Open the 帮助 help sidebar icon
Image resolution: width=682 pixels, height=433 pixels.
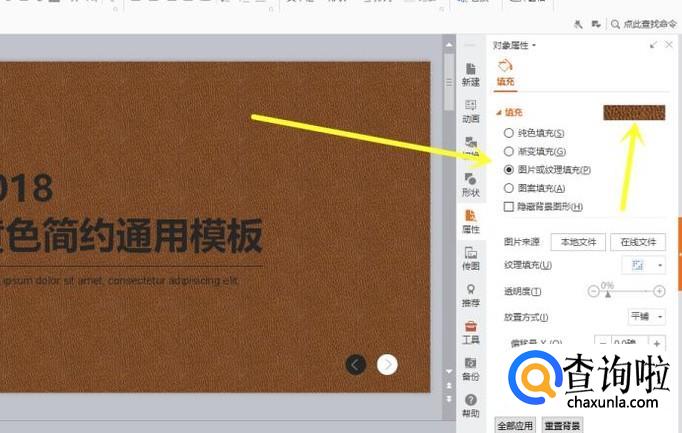pyautogui.click(x=470, y=405)
